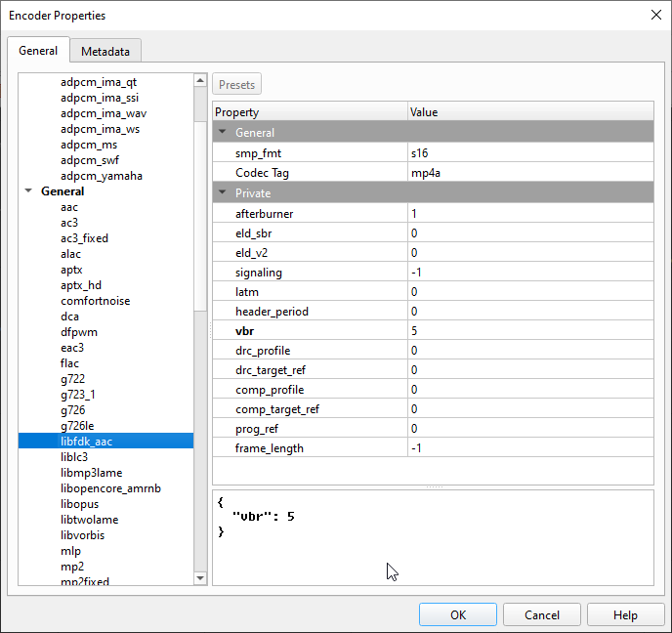Select the dca encoder
Image resolution: width=672 pixels, height=633 pixels.
[x=70, y=316]
